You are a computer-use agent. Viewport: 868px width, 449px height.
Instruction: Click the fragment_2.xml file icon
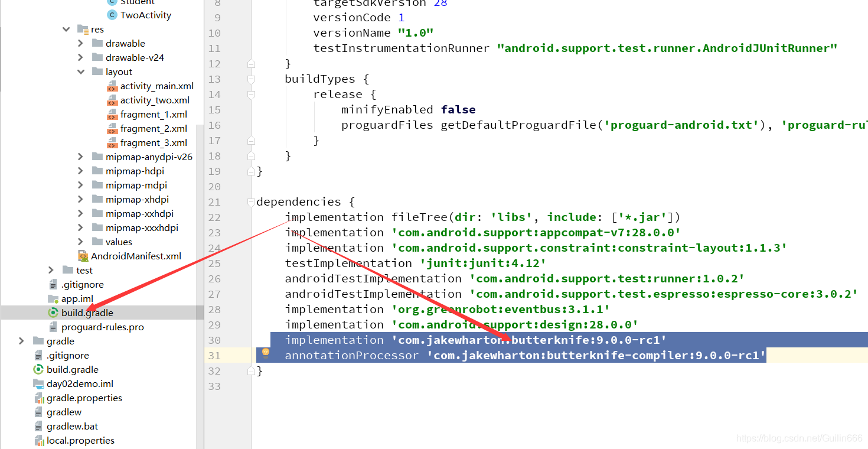point(112,129)
